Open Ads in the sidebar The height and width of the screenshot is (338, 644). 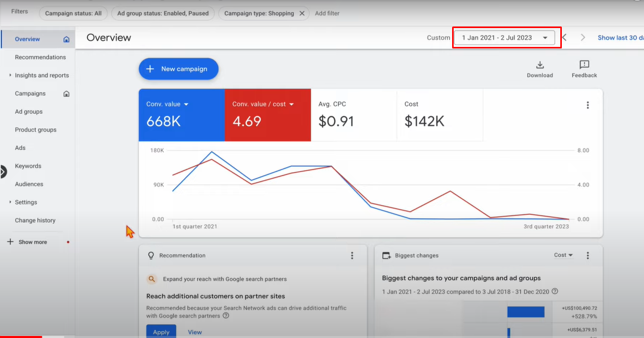[20, 148]
